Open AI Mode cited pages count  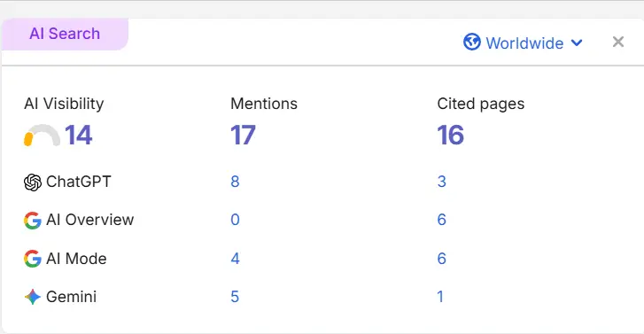(x=441, y=259)
